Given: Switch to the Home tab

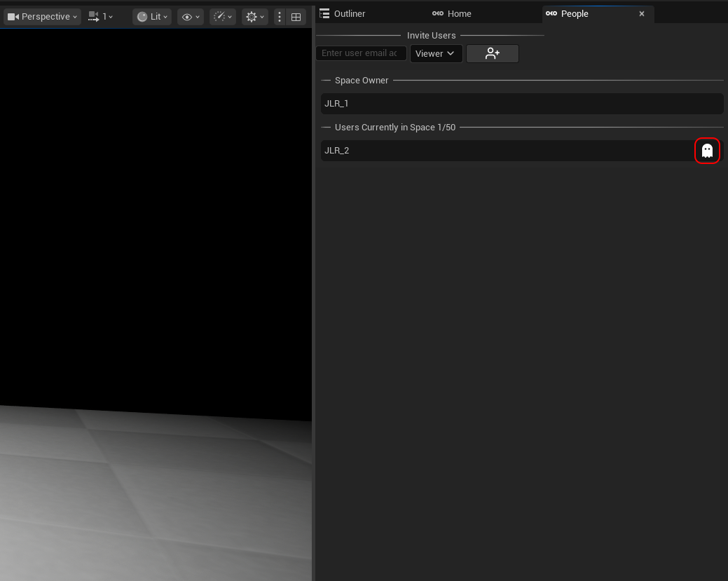Looking at the screenshot, I should [x=459, y=13].
